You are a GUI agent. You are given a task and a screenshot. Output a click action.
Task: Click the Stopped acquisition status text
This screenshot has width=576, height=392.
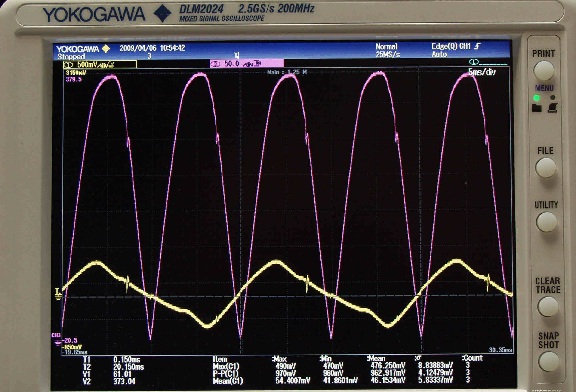[71, 57]
